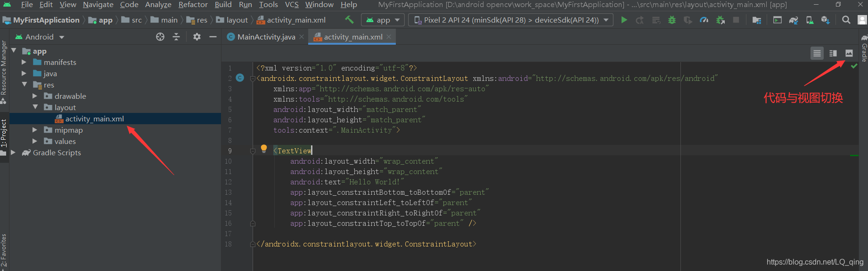Open the Navigate menu

click(x=98, y=5)
